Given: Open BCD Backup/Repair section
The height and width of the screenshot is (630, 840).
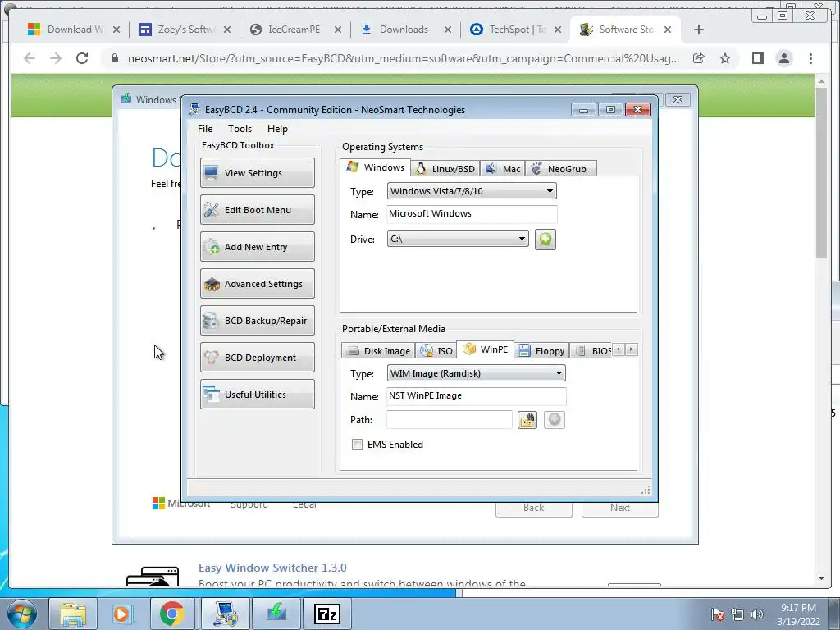Looking at the screenshot, I should tap(257, 321).
